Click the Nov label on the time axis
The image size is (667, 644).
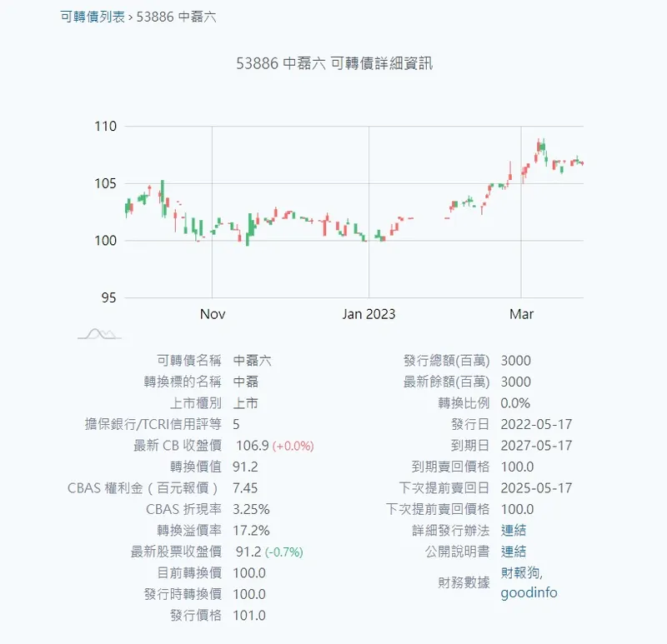[213, 314]
